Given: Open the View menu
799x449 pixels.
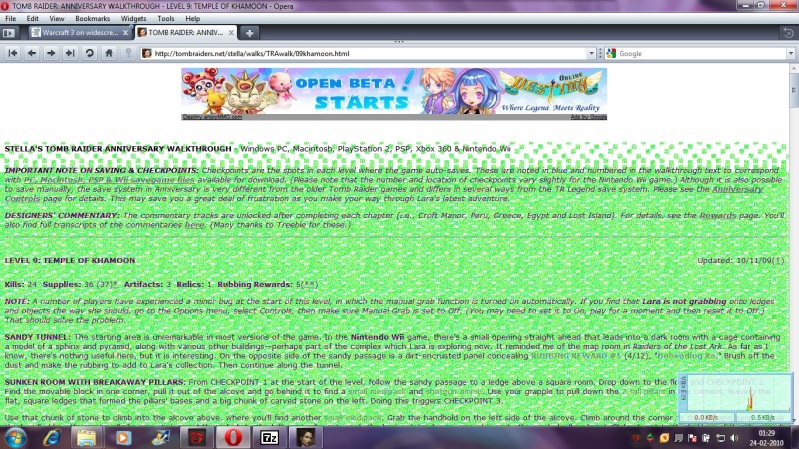Looking at the screenshot, I should [x=57, y=18].
